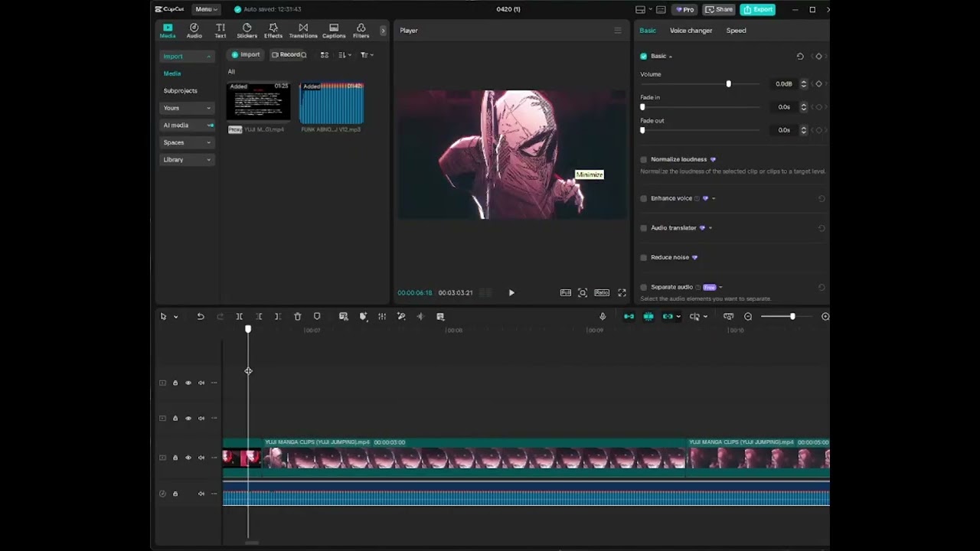Click the Fade in slider handle
Viewport: 980px width, 551px height.
pyautogui.click(x=642, y=106)
